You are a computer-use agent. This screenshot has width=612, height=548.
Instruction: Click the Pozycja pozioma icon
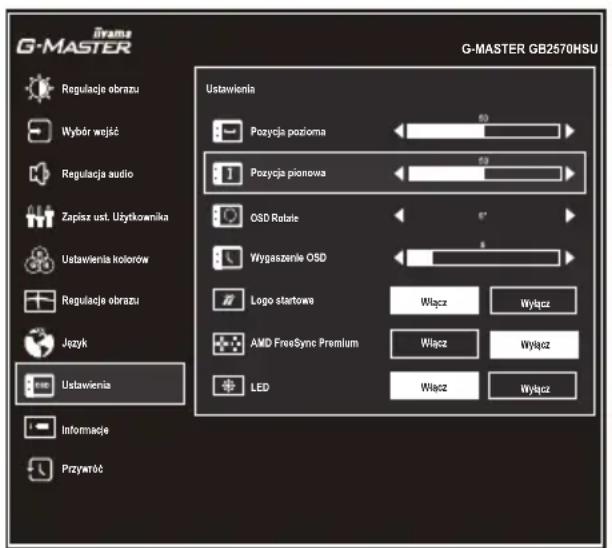[228, 131]
